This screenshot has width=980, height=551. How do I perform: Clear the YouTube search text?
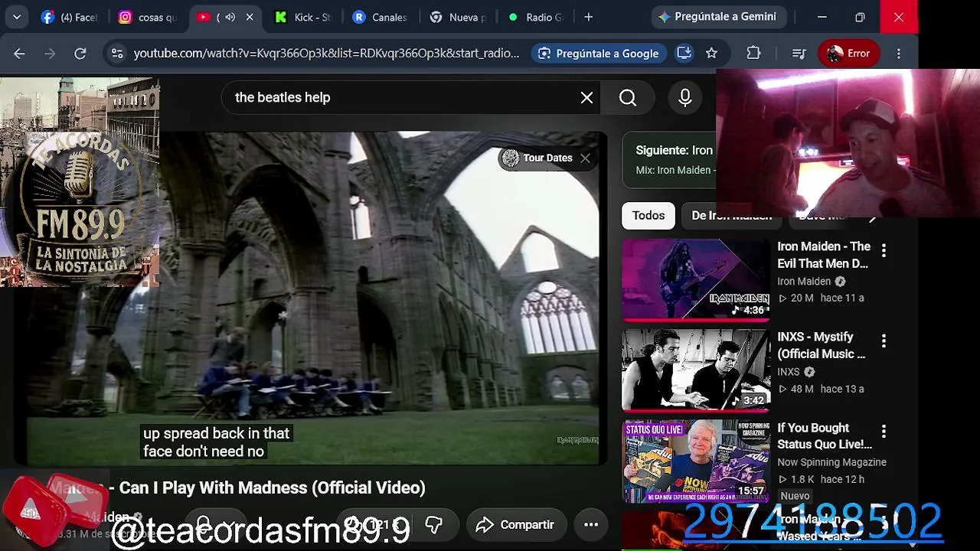coord(586,97)
